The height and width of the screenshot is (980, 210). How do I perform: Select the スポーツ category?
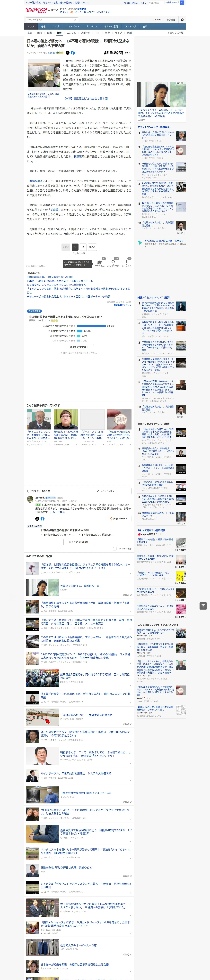[86, 33]
